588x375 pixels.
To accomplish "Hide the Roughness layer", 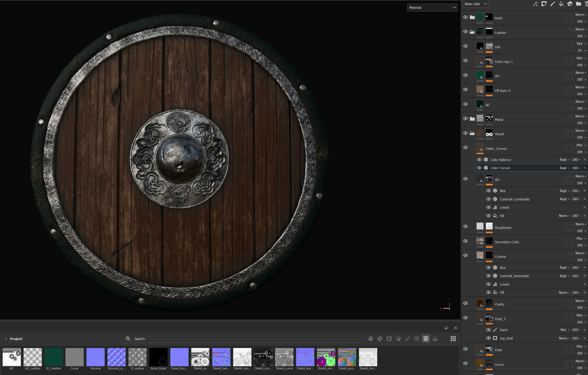I will [466, 226].
